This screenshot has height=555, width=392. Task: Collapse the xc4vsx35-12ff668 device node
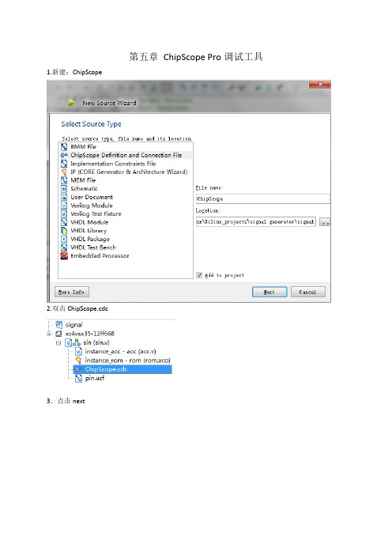pos(48,334)
